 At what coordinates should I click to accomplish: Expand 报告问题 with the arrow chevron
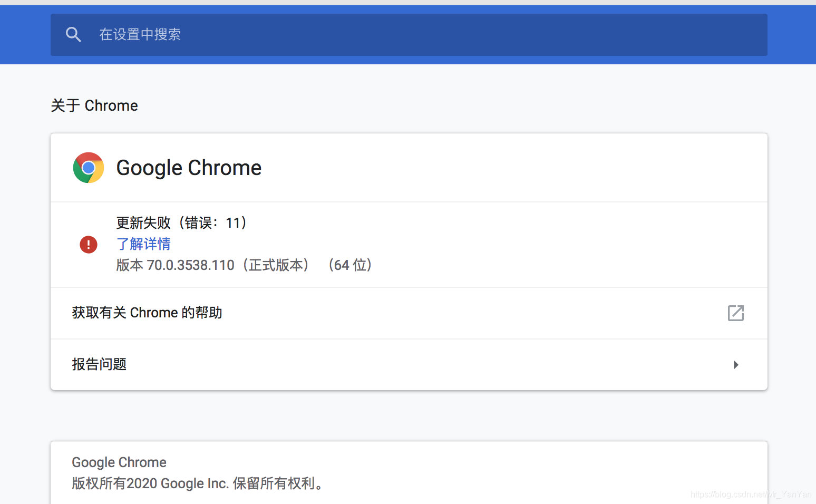click(x=736, y=365)
